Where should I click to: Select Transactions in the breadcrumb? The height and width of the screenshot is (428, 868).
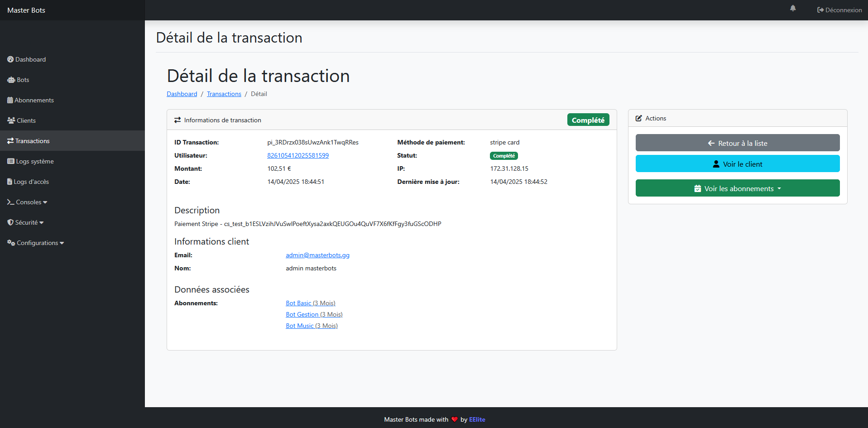224,94
